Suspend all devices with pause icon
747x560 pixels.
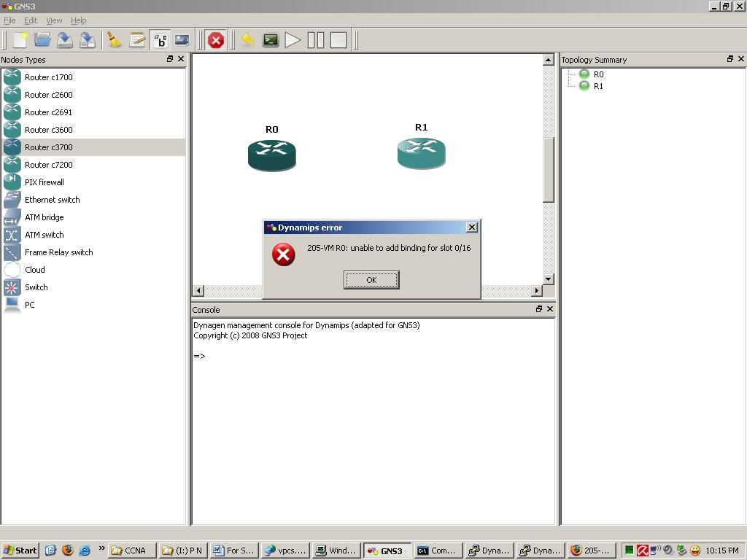coord(315,40)
